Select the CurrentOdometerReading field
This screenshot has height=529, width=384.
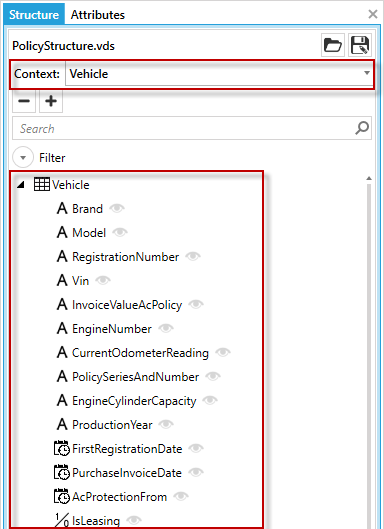coord(140,353)
